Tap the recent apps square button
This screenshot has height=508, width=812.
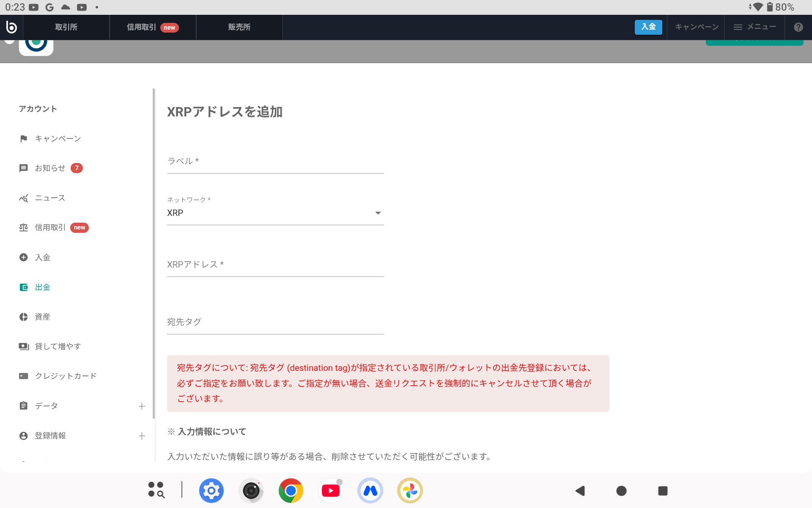point(663,491)
